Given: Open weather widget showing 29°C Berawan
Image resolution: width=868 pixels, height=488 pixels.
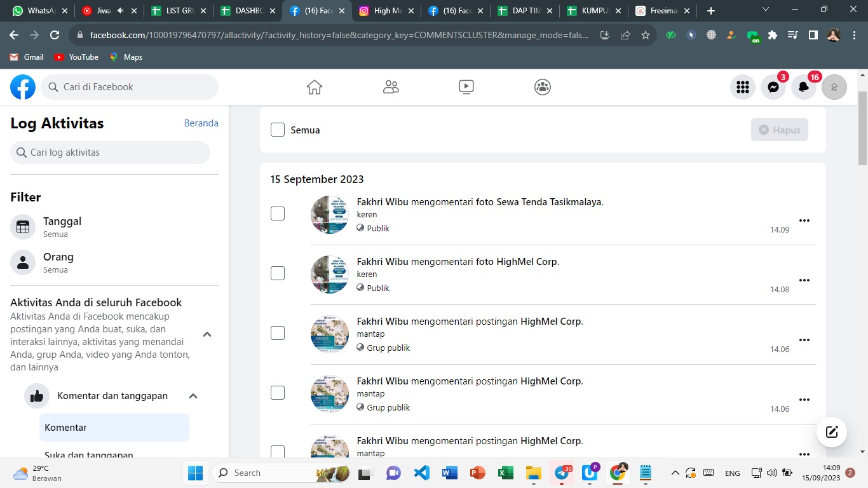Looking at the screenshot, I should click(x=37, y=473).
